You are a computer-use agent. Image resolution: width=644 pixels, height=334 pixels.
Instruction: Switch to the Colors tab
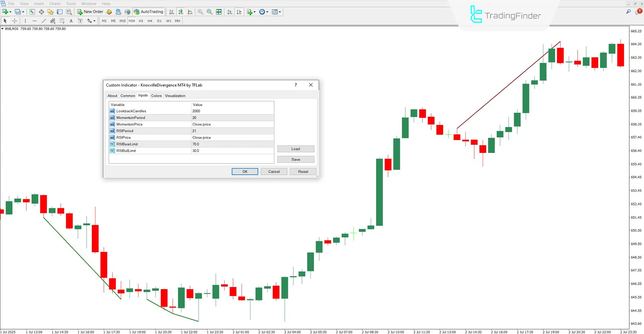point(156,96)
